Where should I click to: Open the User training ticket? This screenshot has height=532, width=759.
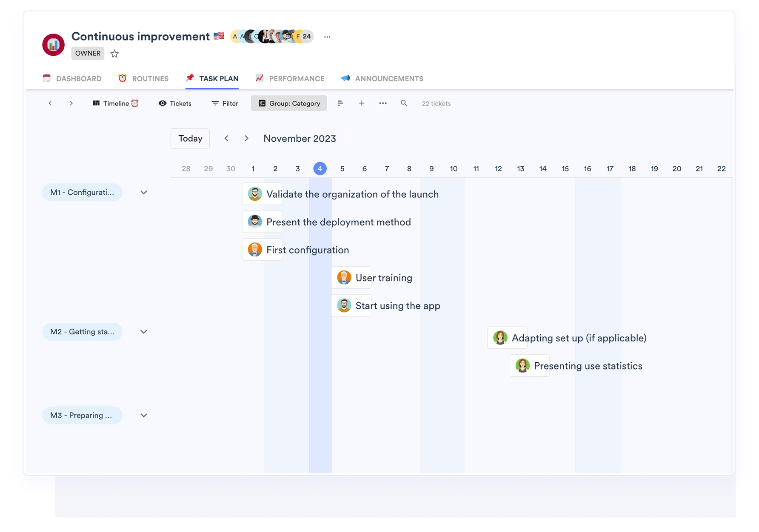click(383, 278)
